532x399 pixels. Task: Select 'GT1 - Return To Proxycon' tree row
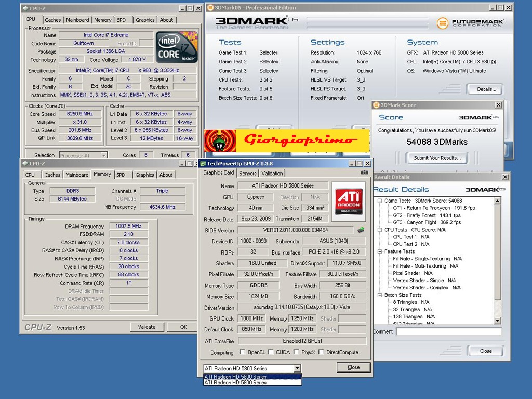coord(434,208)
